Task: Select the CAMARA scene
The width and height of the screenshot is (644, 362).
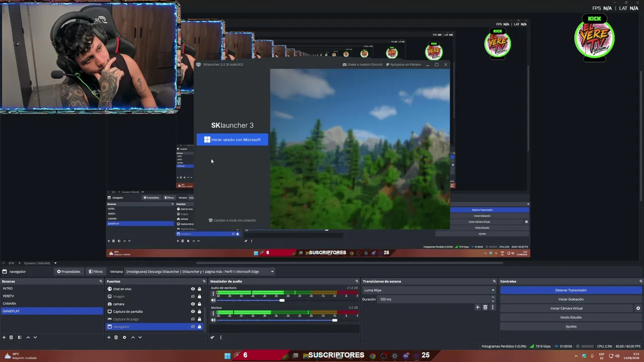Action: click(x=51, y=304)
